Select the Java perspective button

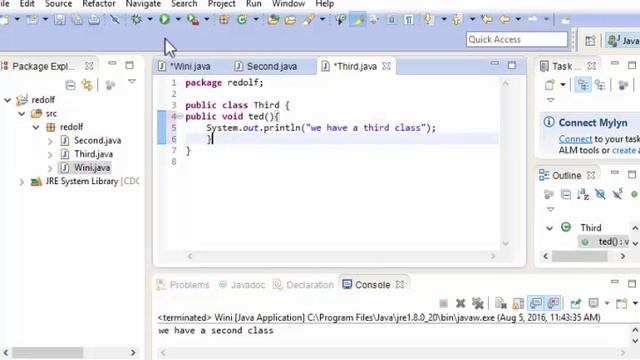pos(623,40)
